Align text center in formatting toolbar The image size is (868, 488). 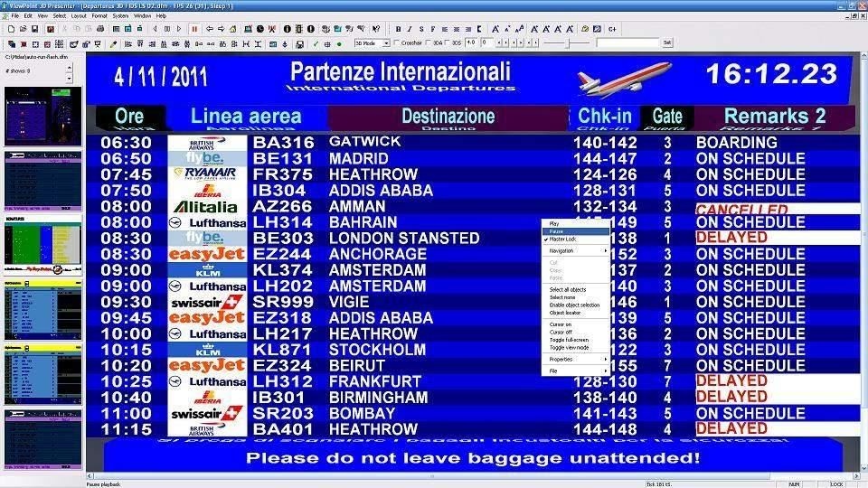point(456,29)
